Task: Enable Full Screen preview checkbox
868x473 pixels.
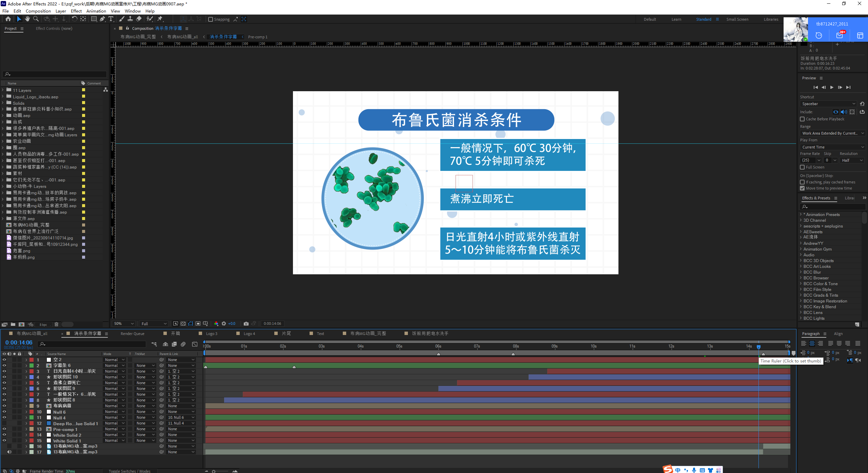Action: [802, 167]
